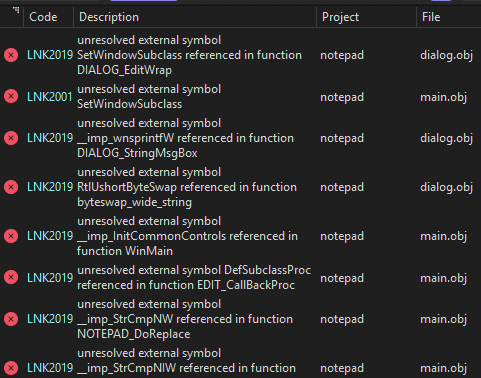
Task: Click the error icon of the RtlUshortByteSwap row
Action: click(11, 187)
